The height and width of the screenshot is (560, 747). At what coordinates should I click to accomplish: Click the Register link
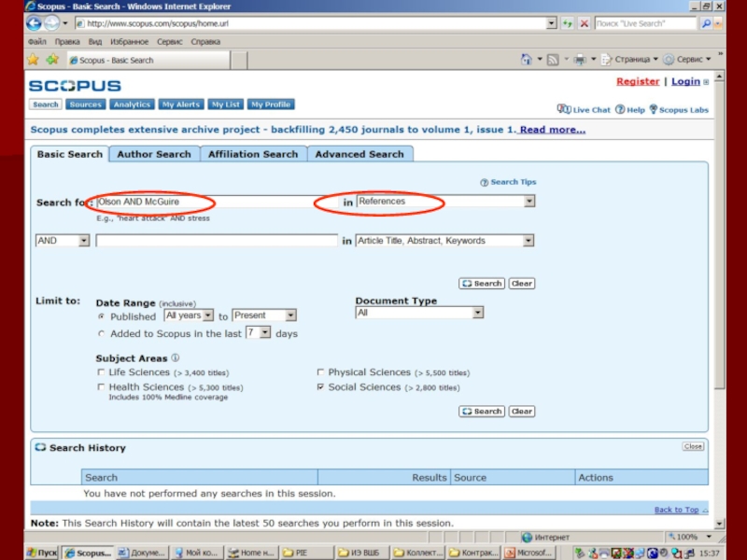click(638, 81)
